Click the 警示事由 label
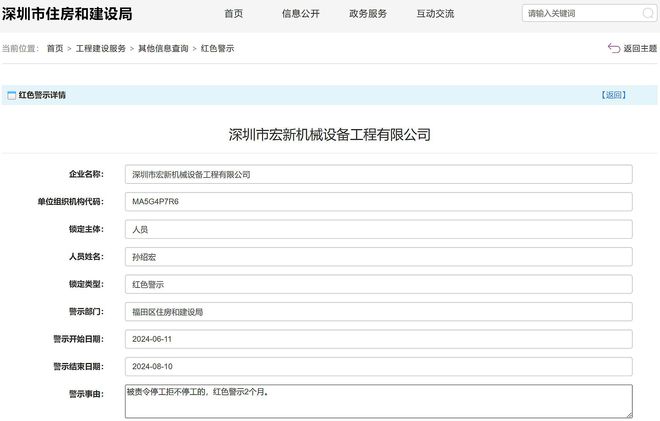This screenshot has height=421, width=660. (86, 394)
